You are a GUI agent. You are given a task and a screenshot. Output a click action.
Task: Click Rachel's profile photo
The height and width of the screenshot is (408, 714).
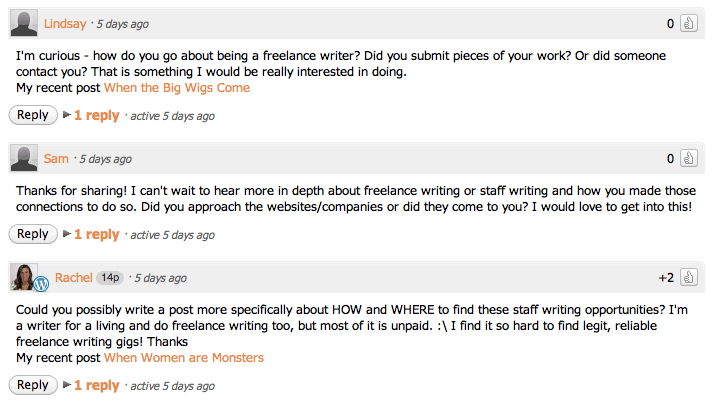point(24,277)
